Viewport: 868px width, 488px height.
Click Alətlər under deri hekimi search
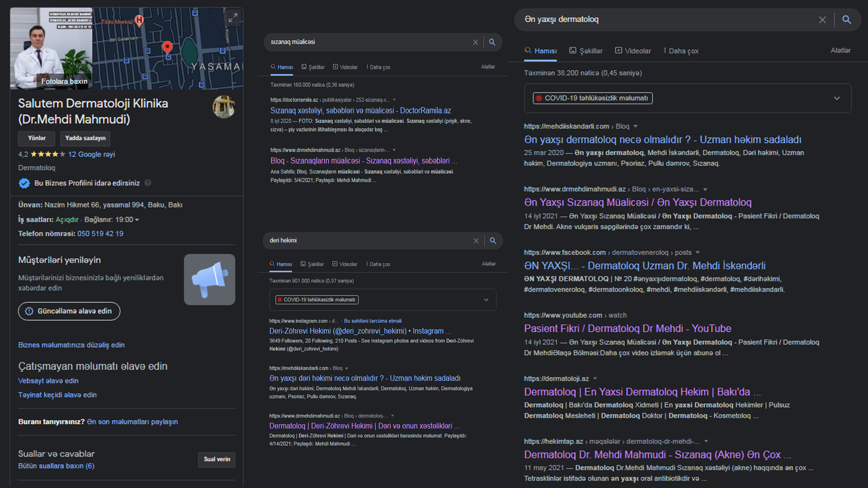(x=489, y=264)
